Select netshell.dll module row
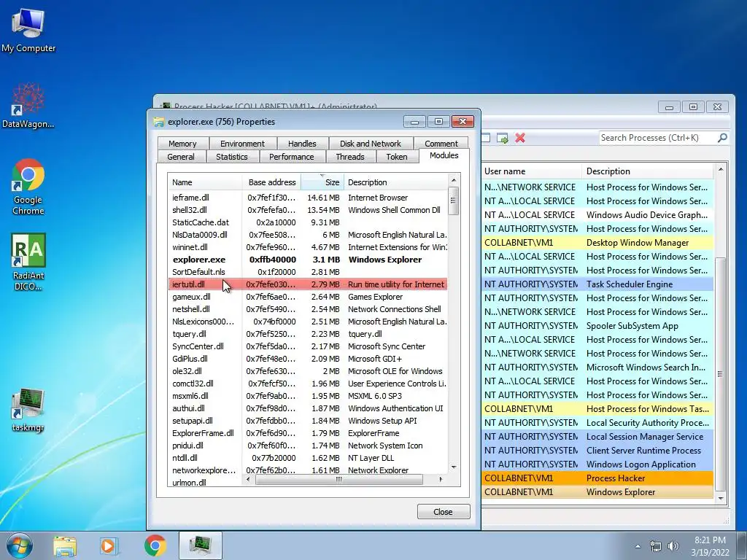747x560 pixels. (x=308, y=309)
